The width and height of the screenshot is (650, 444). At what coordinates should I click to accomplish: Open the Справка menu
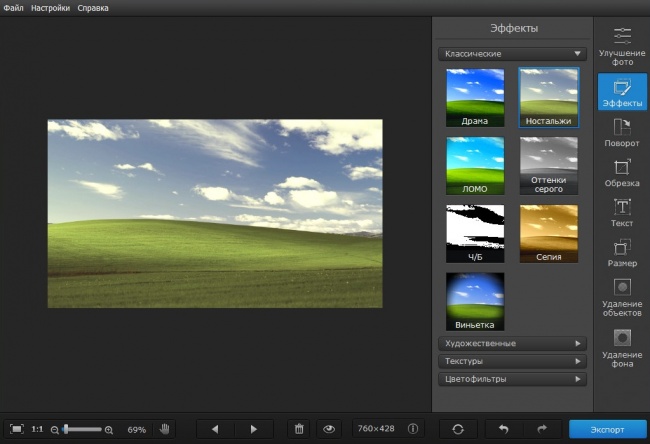click(x=93, y=8)
